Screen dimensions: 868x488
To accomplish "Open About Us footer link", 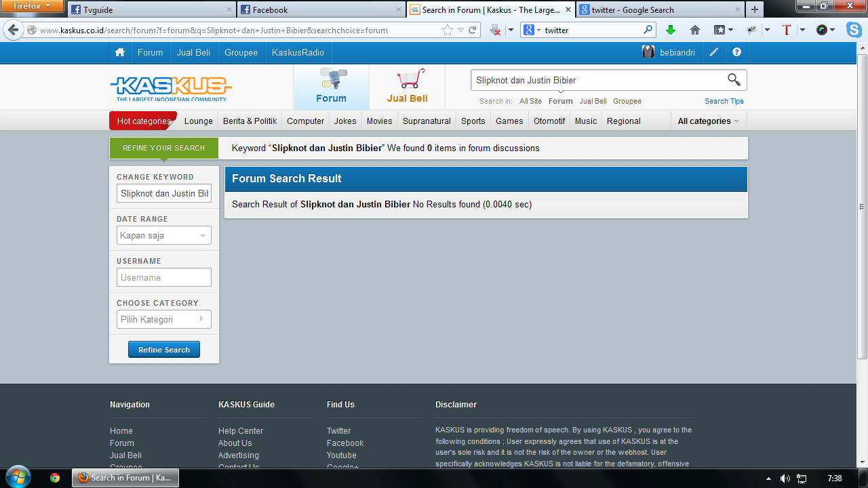I will pos(235,443).
